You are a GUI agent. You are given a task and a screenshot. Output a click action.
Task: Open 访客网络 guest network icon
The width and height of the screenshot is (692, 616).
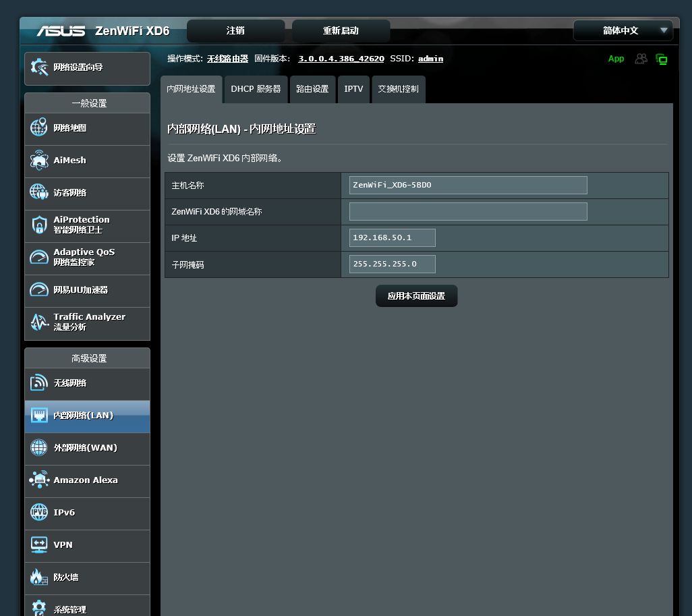point(39,192)
